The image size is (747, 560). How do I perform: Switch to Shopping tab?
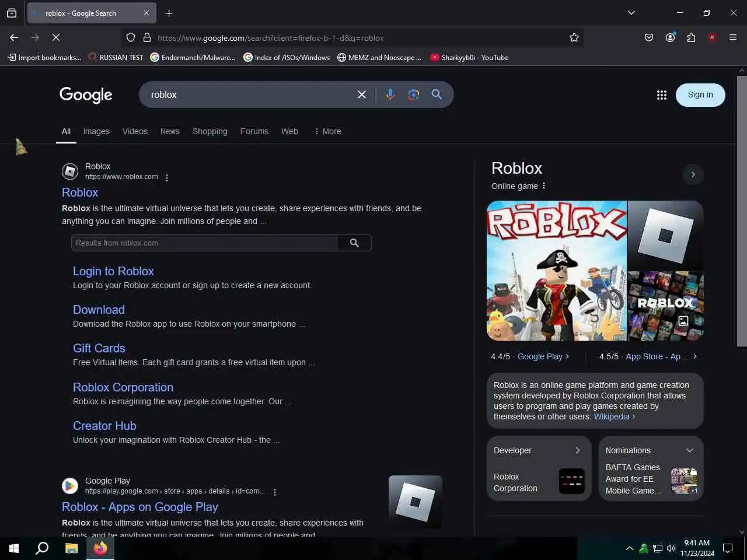click(210, 132)
